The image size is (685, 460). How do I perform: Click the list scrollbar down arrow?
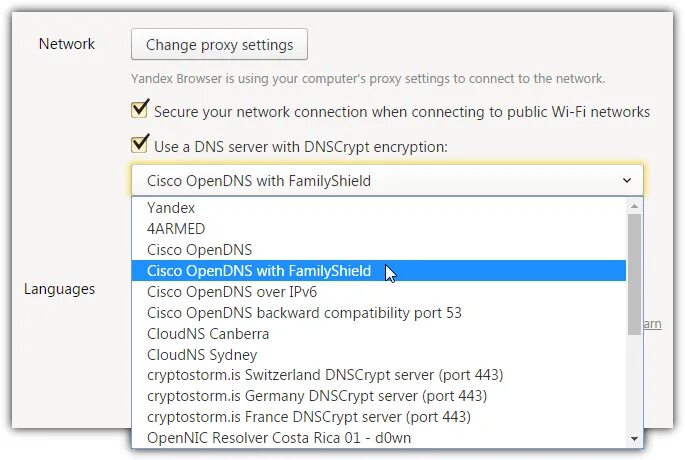[x=634, y=439]
